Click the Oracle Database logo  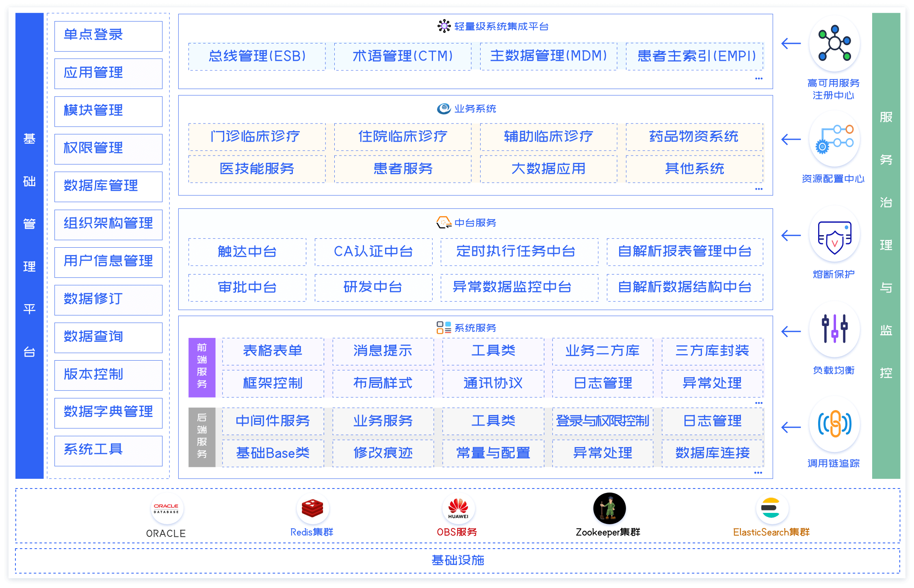[167, 508]
